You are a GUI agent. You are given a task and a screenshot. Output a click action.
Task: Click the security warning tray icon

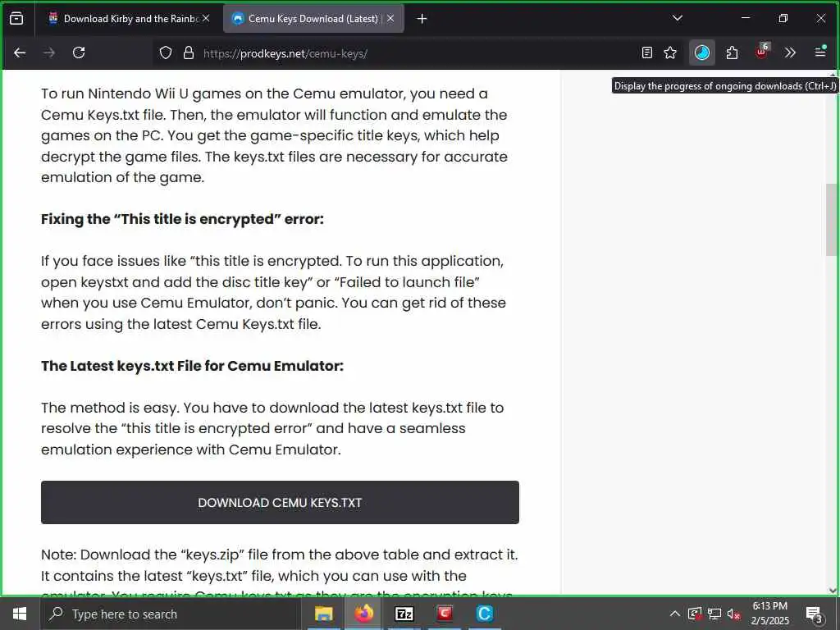pos(694,614)
